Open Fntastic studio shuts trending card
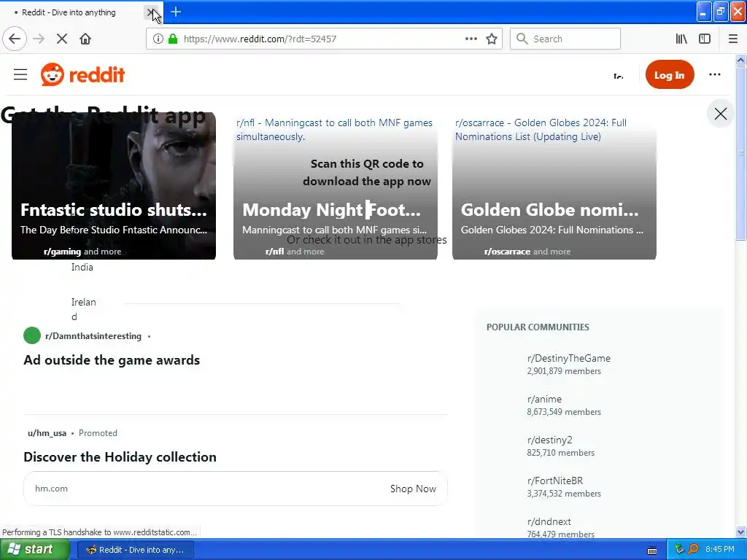Viewport: 747px width, 560px height. click(114, 186)
